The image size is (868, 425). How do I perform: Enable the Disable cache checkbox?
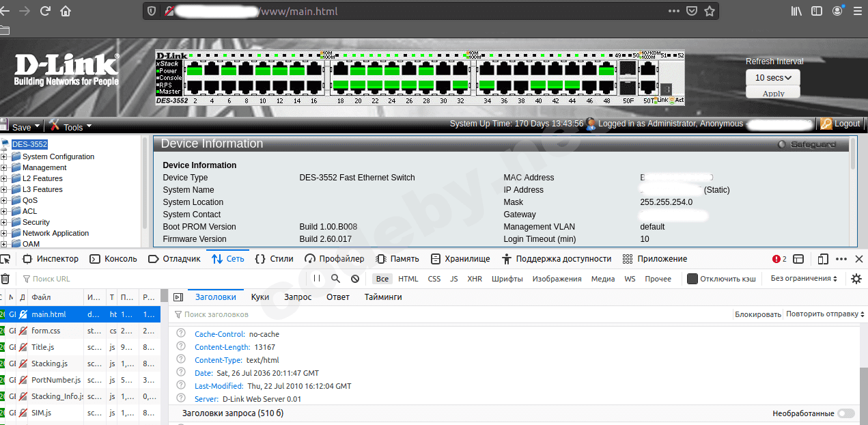(692, 279)
